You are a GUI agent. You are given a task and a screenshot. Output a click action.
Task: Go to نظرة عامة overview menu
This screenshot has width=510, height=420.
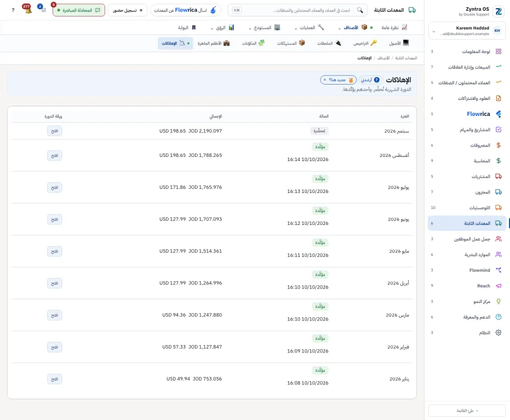pos(394,28)
